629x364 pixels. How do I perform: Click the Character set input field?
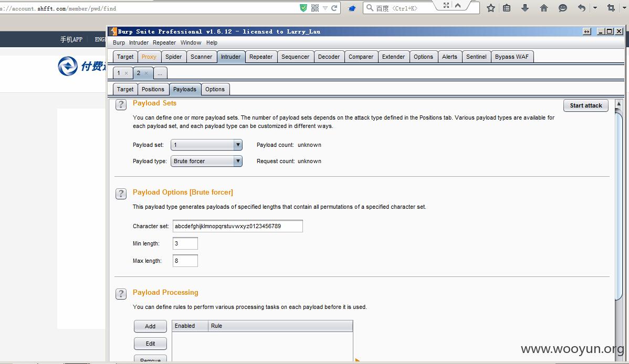click(x=237, y=226)
